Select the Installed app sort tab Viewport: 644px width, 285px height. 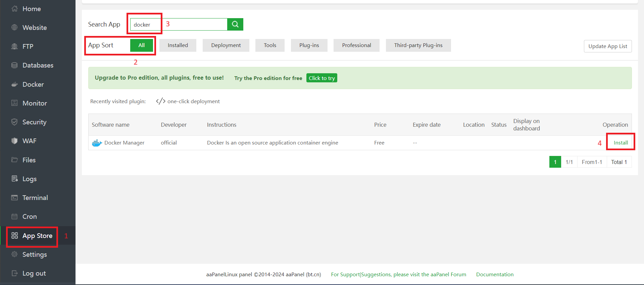[x=178, y=45]
